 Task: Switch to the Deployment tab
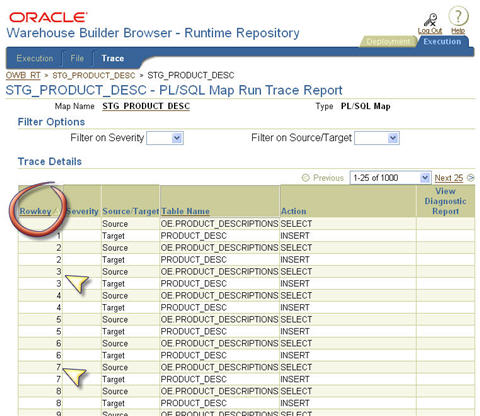coord(388,42)
